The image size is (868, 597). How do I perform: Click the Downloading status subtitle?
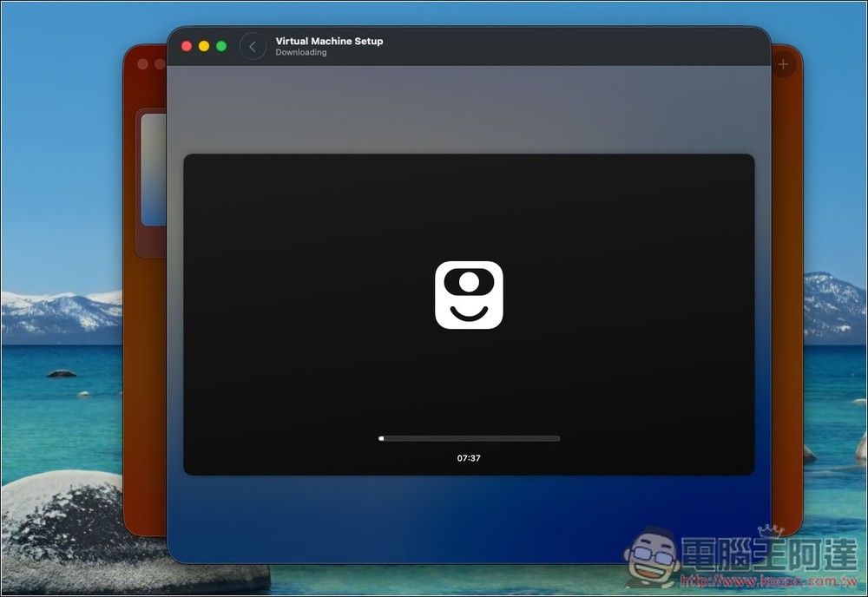point(301,53)
